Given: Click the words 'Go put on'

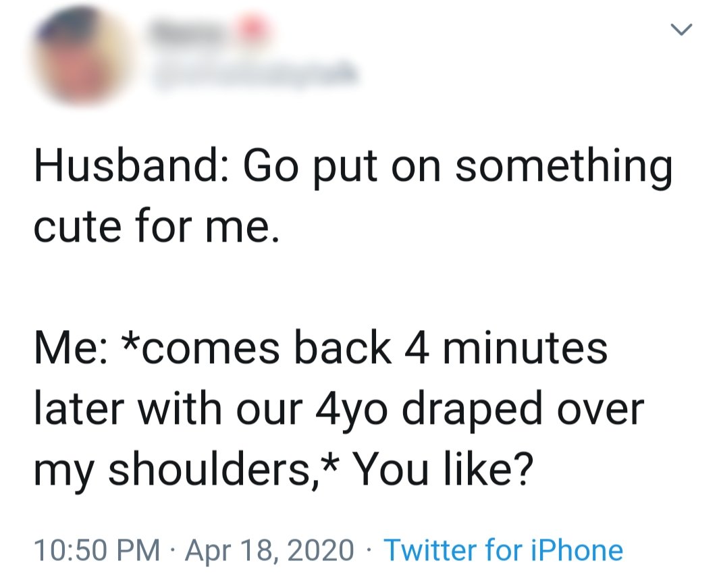Looking at the screenshot, I should 342,167.
